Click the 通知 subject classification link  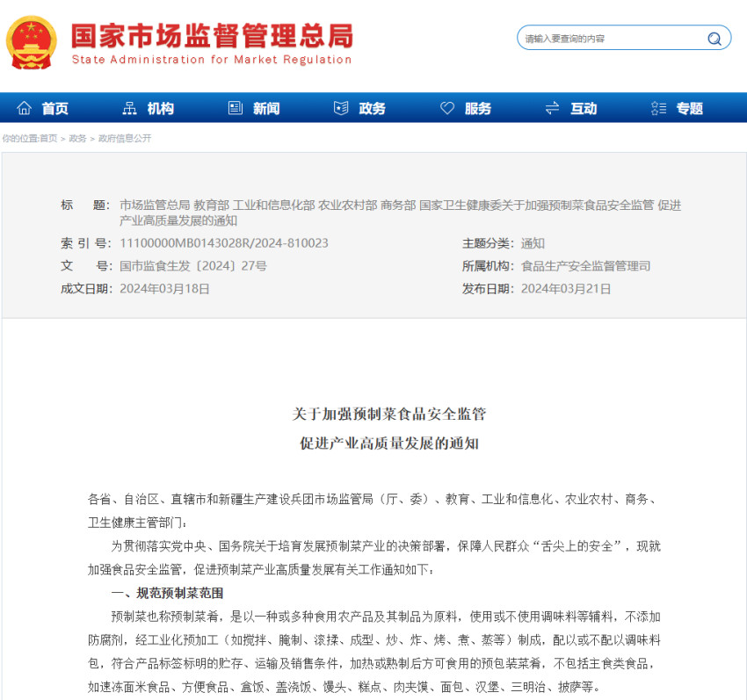(x=533, y=242)
